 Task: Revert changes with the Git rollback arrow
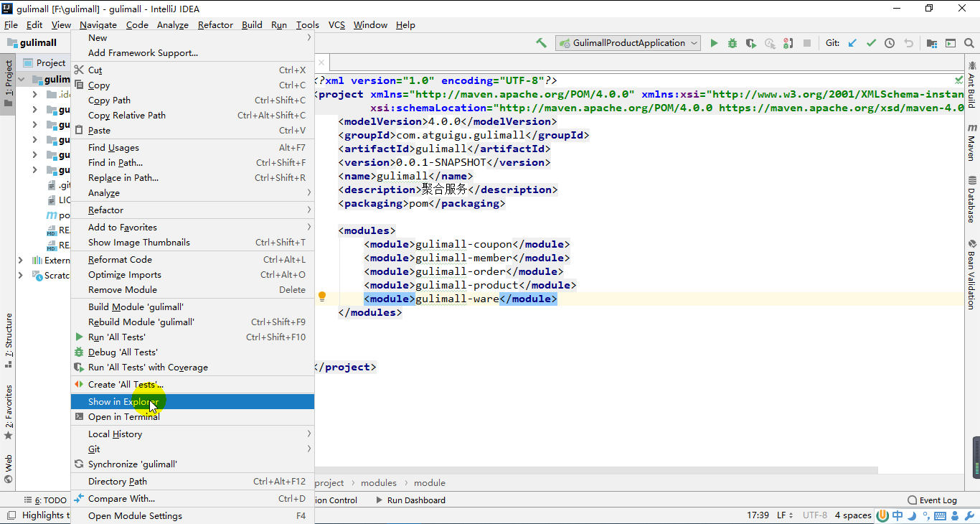(x=908, y=43)
